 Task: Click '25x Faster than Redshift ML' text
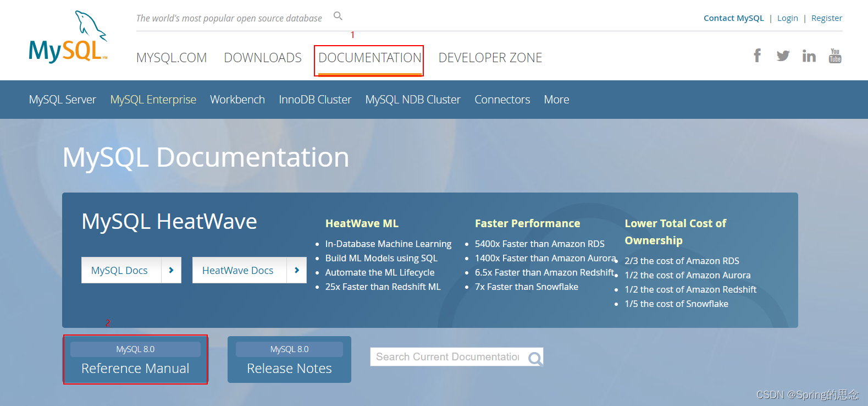point(383,287)
